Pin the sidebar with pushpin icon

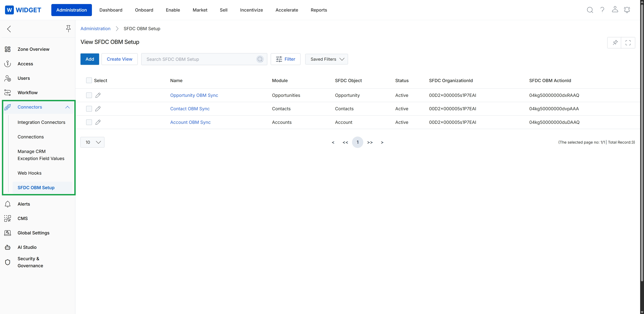tap(68, 28)
